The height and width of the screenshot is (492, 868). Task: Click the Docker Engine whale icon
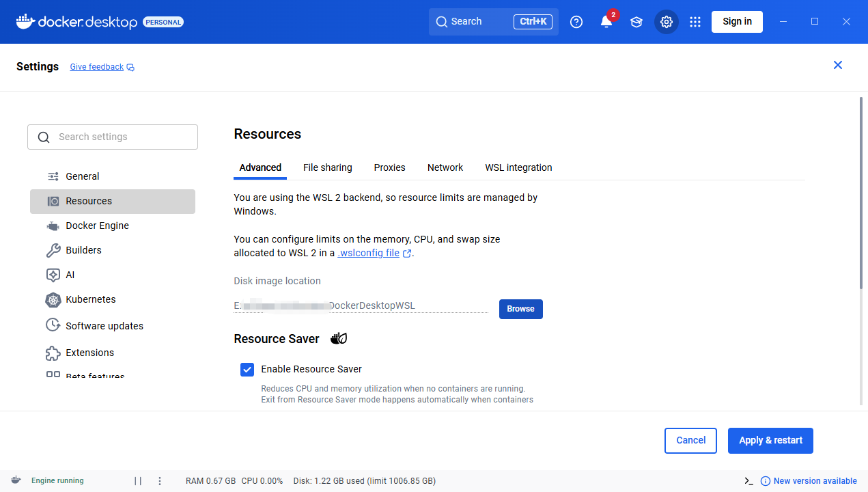pos(53,225)
